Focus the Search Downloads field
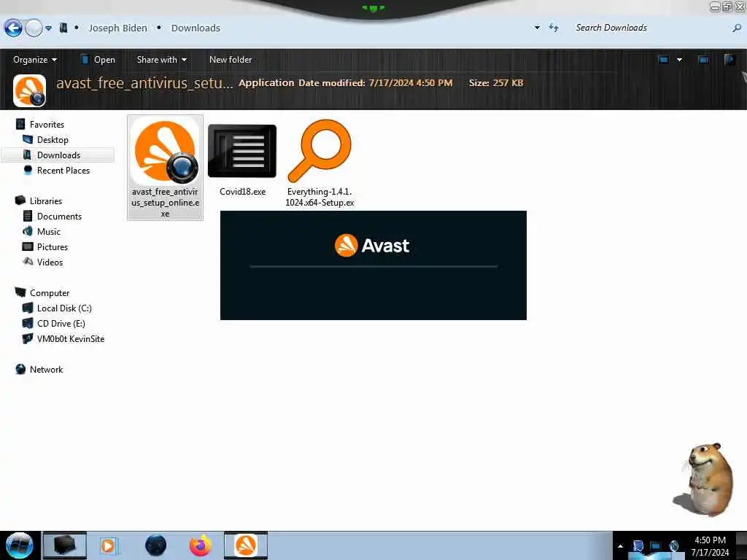 click(650, 28)
